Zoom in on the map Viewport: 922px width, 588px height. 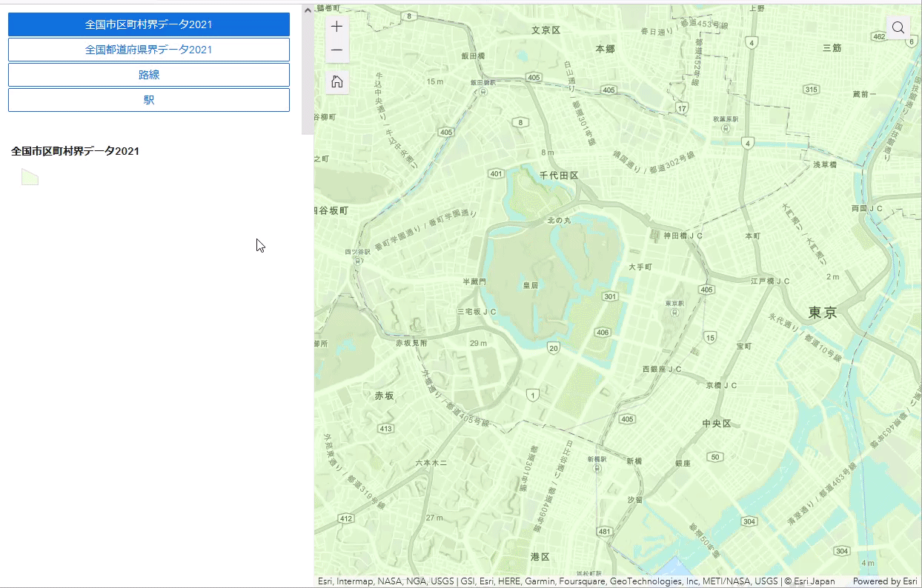(x=337, y=27)
